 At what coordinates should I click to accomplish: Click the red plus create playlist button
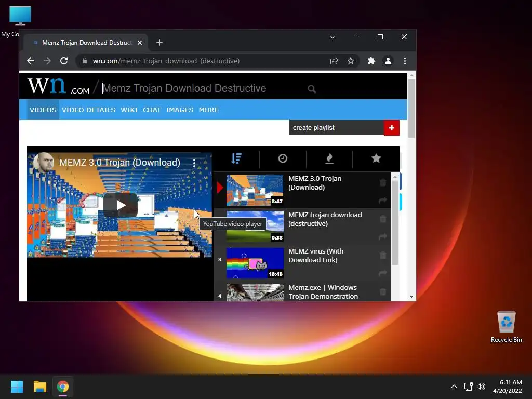coord(392,128)
